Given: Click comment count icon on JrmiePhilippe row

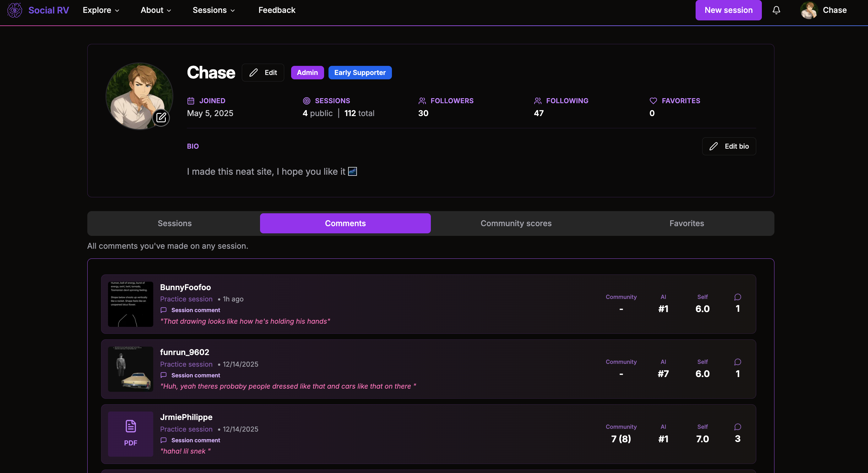Looking at the screenshot, I should (737, 427).
